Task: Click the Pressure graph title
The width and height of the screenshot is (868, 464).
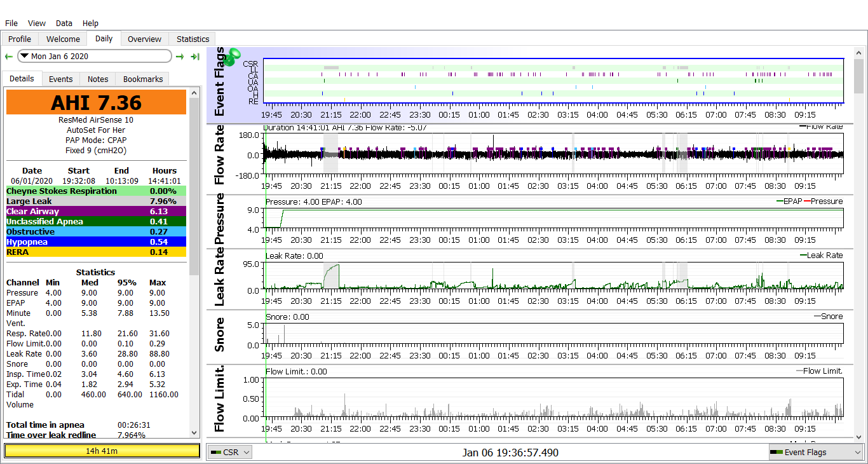Action: click(220, 220)
